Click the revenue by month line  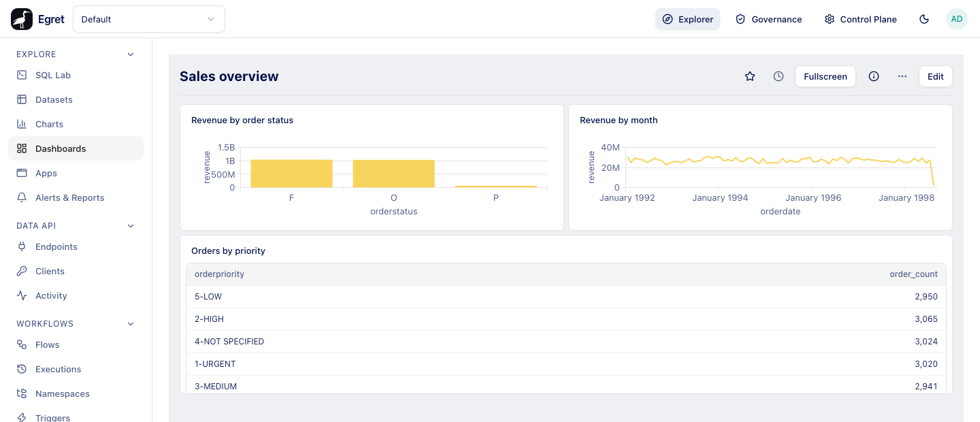[x=779, y=160]
